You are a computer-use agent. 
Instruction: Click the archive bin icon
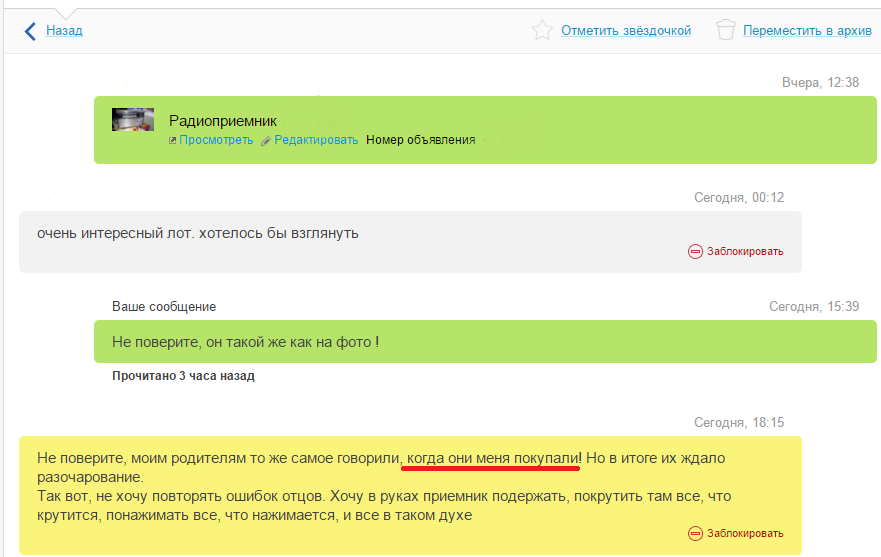[726, 30]
